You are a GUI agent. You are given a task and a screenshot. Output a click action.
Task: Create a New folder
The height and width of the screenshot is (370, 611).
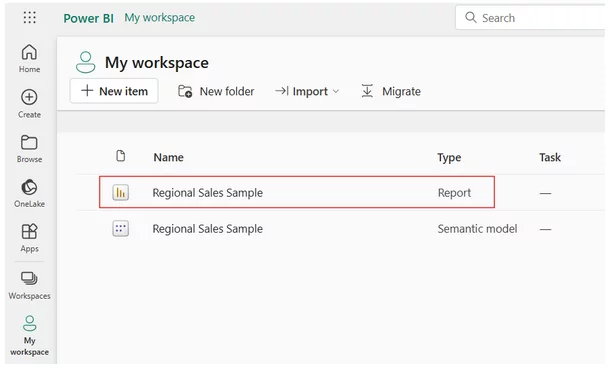216,92
